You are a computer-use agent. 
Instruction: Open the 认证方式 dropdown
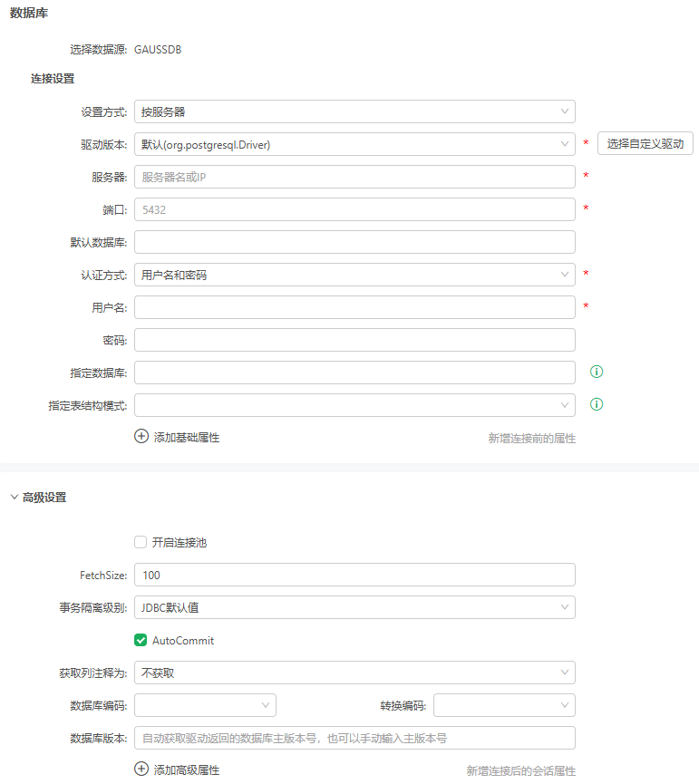(354, 275)
